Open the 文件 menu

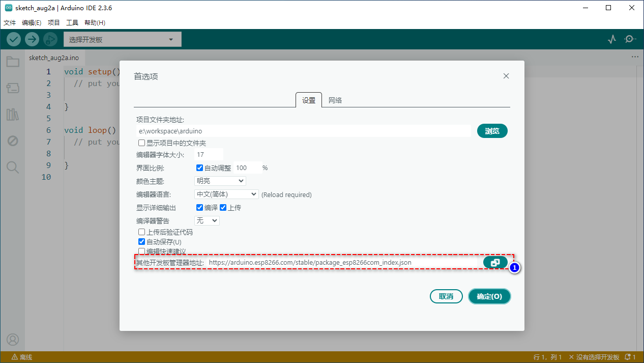point(10,23)
